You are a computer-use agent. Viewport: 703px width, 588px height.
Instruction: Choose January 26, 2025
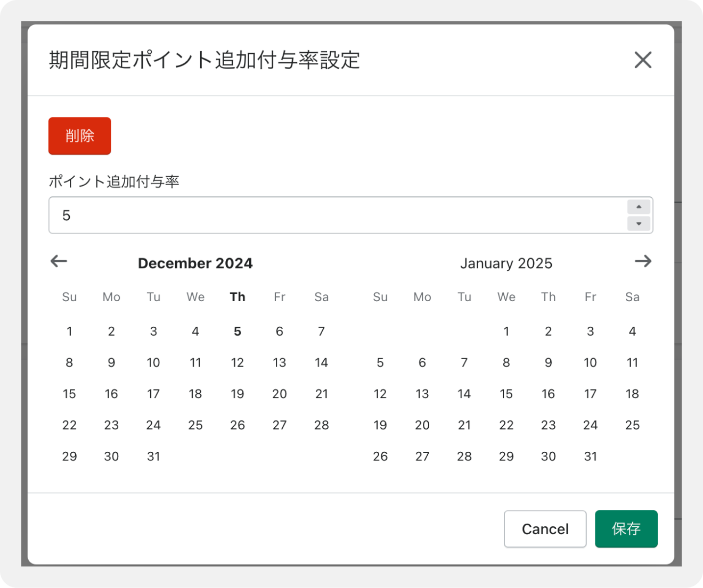(x=380, y=457)
